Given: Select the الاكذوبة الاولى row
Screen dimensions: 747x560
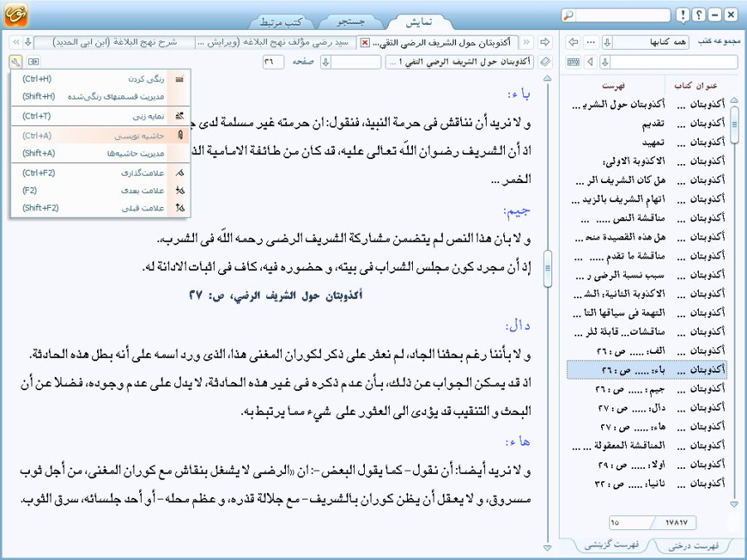Looking at the screenshot, I should (647, 161).
